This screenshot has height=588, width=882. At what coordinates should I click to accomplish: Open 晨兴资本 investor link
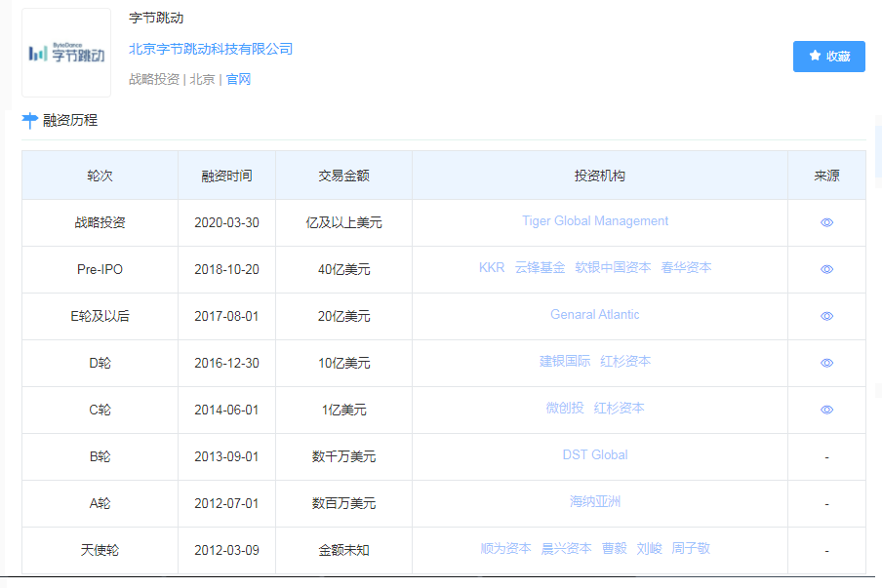(567, 548)
